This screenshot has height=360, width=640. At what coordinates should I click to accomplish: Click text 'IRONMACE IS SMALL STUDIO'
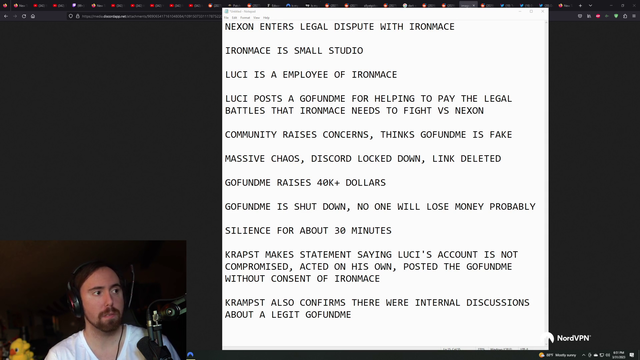click(x=294, y=51)
